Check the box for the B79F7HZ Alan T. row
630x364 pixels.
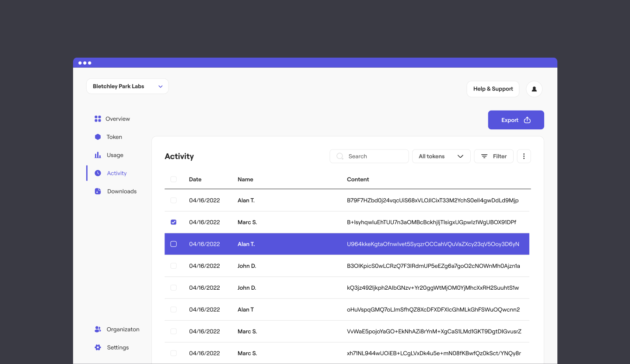tap(174, 200)
